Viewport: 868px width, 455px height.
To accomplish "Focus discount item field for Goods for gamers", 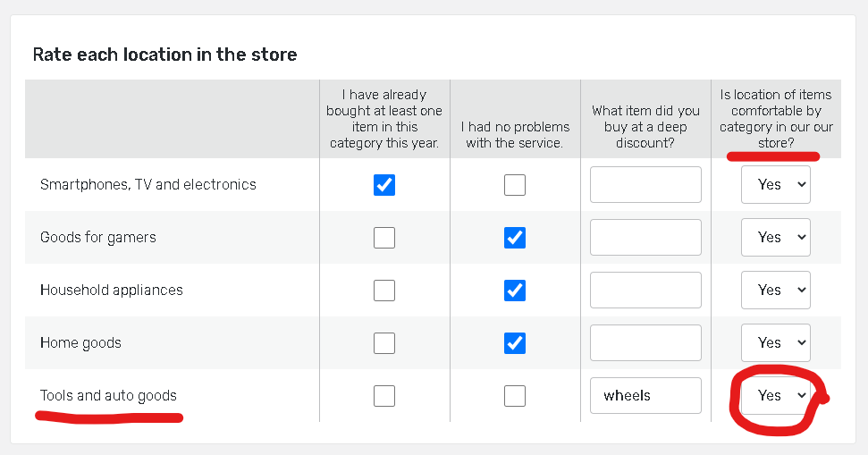I will (645, 238).
